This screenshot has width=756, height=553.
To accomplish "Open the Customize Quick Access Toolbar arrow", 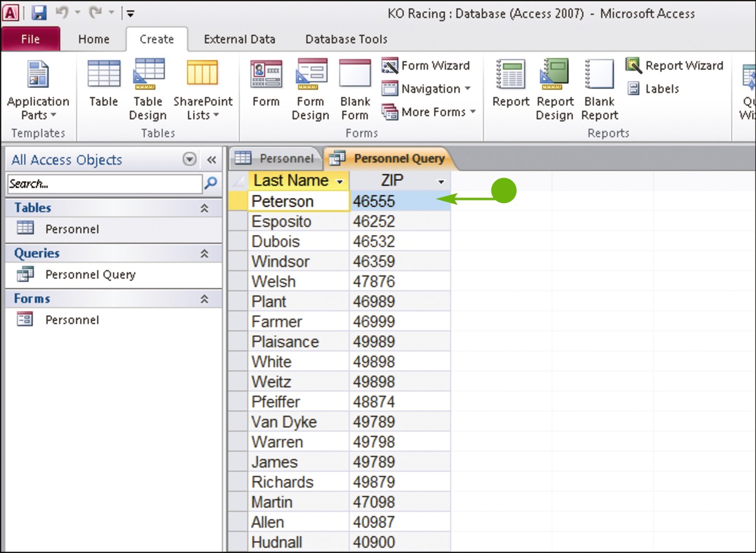I will (130, 13).
